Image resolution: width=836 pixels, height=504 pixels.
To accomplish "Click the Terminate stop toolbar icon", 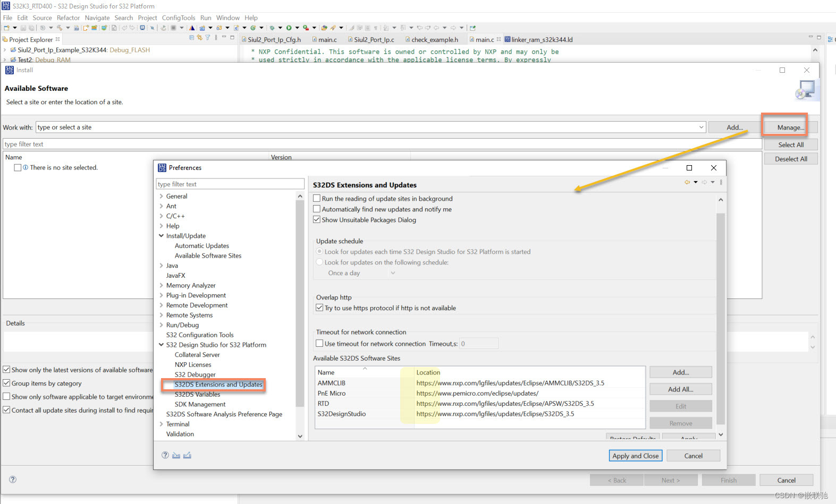I will coord(173,28).
